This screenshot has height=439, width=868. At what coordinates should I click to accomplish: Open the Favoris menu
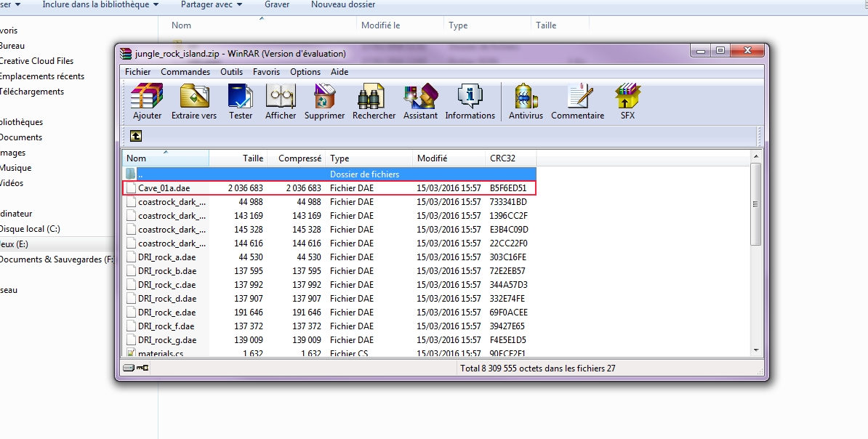(266, 71)
